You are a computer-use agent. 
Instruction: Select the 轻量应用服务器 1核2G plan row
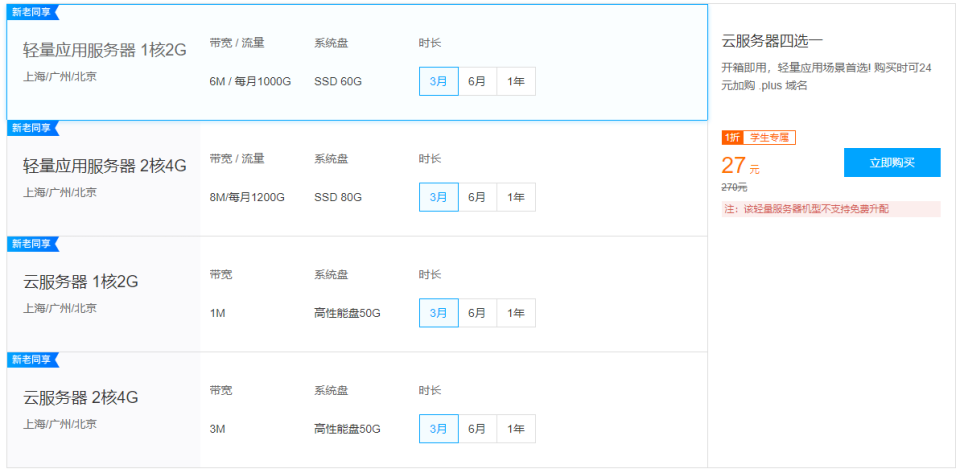pos(357,62)
